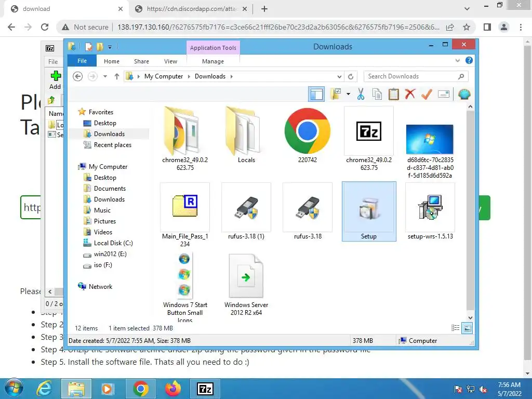Image resolution: width=532 pixels, height=399 pixels.
Task: Go back with Explorer back arrow
Action: [x=78, y=76]
